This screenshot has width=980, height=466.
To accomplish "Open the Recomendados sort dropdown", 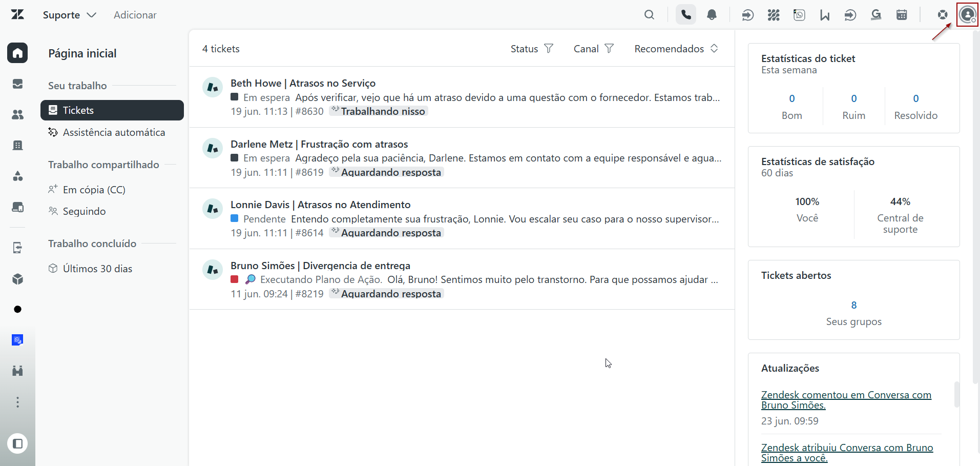I will click(676, 49).
